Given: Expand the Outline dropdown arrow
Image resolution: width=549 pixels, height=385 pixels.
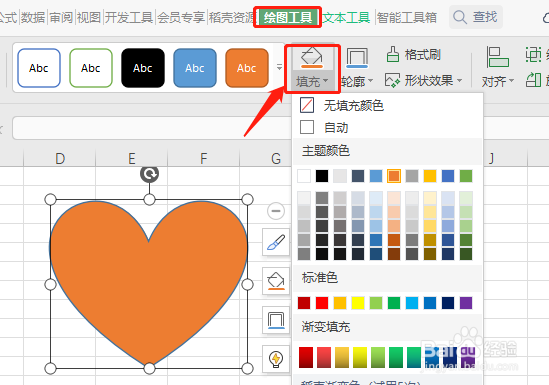Looking at the screenshot, I should [x=370, y=81].
